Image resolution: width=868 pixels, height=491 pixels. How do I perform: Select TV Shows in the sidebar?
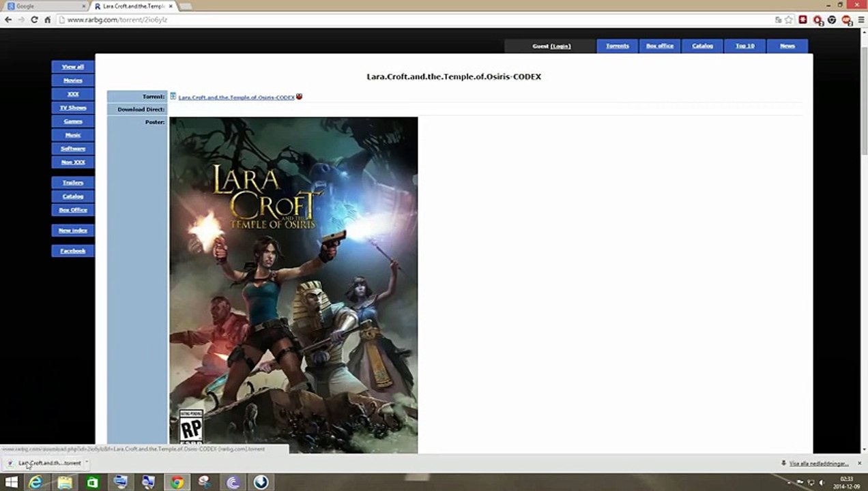point(73,108)
